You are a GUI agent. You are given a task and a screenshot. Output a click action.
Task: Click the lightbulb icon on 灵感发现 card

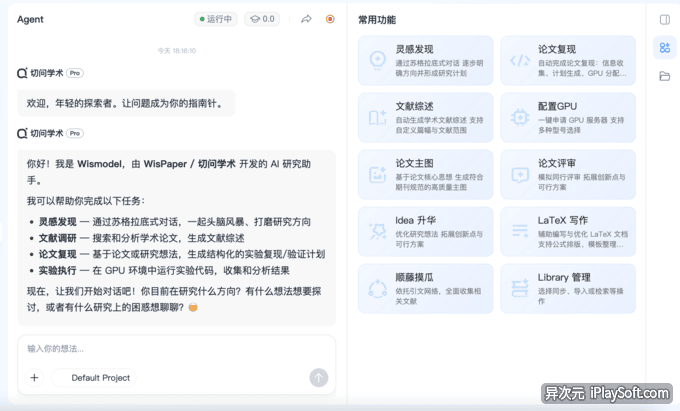tap(378, 60)
